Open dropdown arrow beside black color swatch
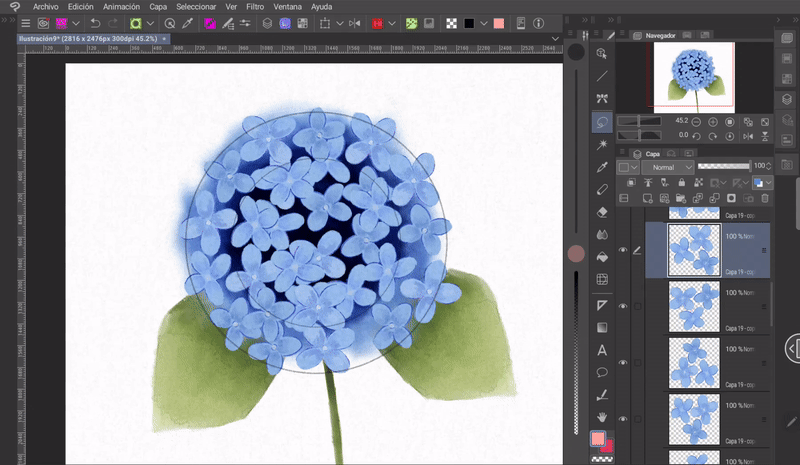 point(484,23)
